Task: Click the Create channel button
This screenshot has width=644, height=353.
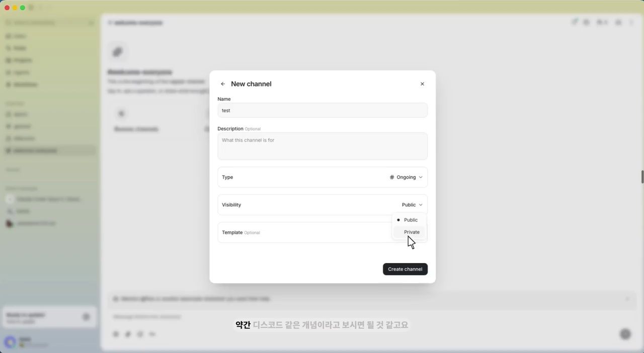Action: 405,269
